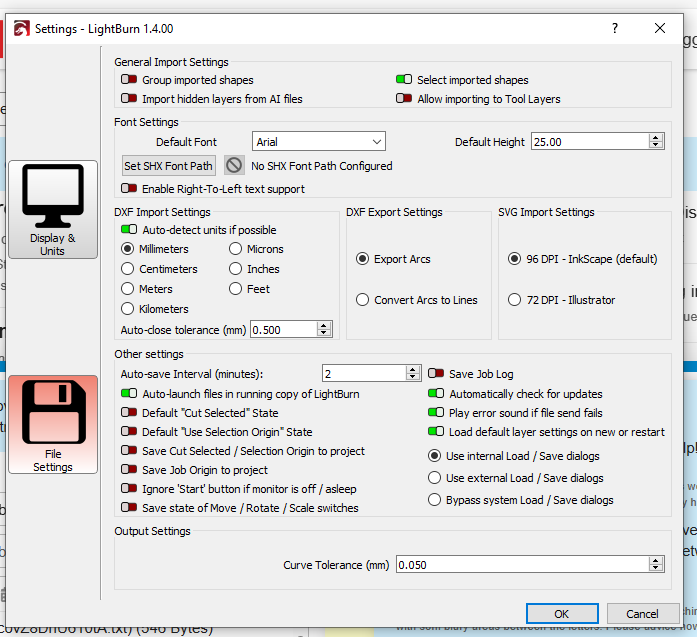Toggle Group imported shapes switch
Screen dimensions: 697x637
coord(129,80)
